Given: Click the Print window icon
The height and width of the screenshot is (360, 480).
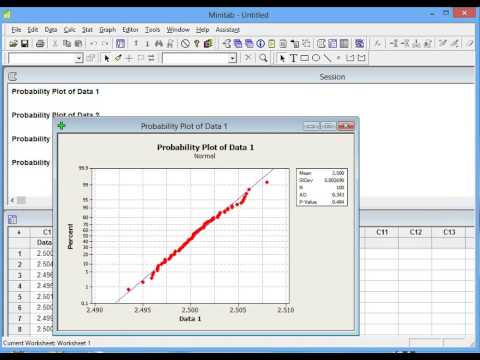Looking at the screenshot, I should tap(40, 43).
